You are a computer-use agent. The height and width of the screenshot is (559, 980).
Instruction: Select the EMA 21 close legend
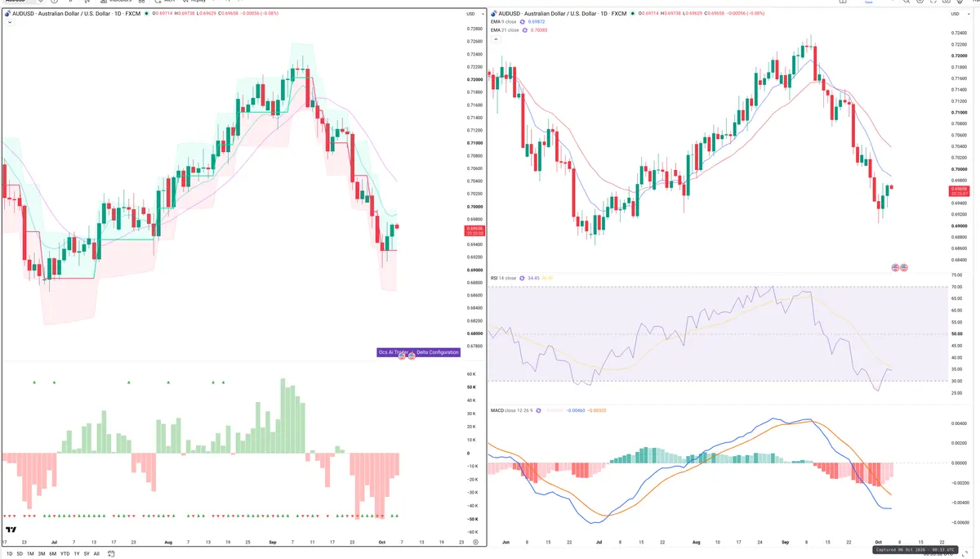coord(506,29)
